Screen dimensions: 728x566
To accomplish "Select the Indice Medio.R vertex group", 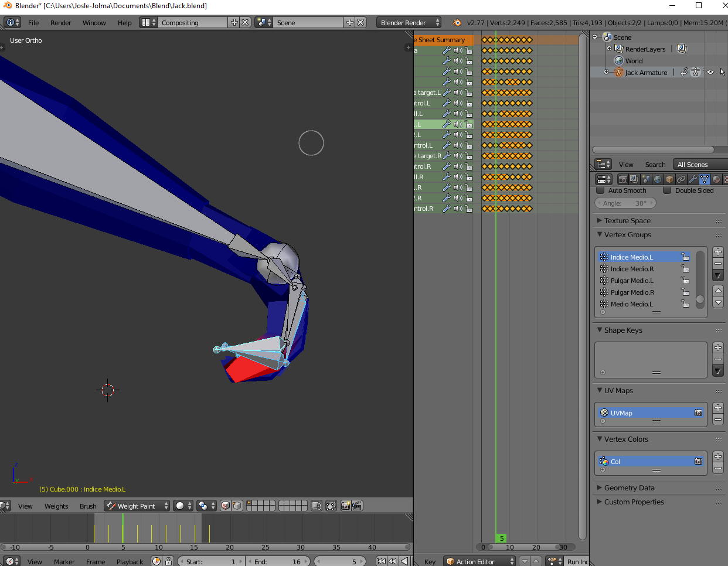I will point(632,269).
